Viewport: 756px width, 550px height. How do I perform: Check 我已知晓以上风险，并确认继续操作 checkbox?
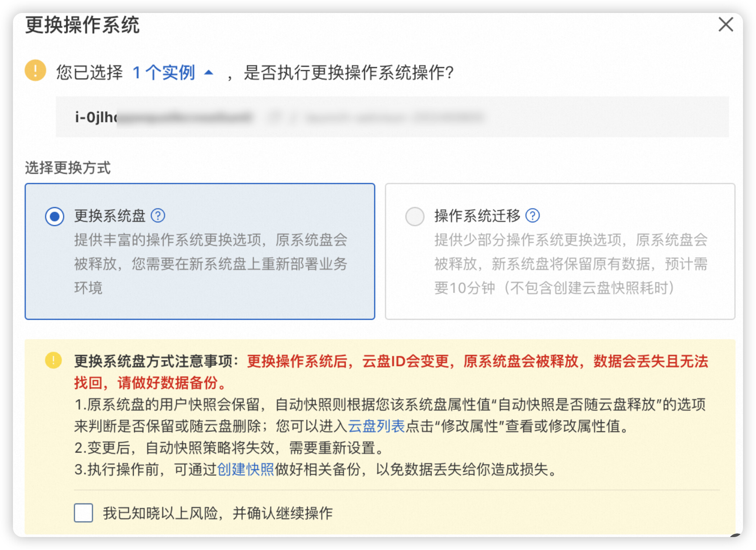[83, 513]
